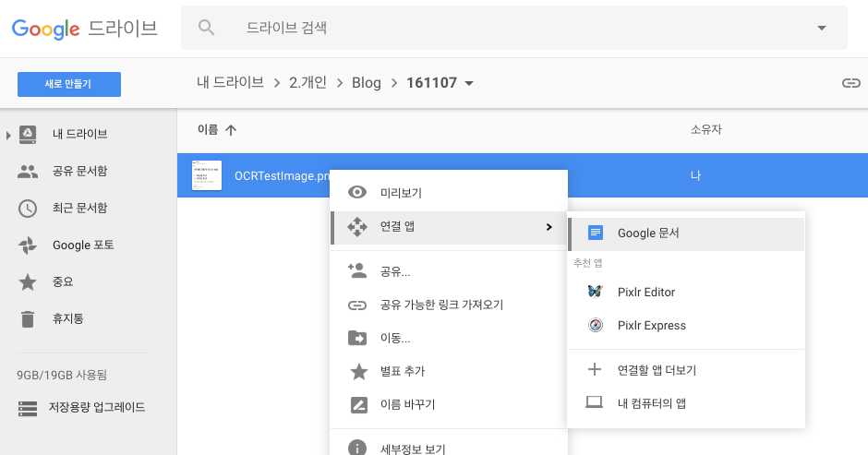Screen dimensions: 868x455
Task: Open 중요 in the sidebar
Action: 63,281
